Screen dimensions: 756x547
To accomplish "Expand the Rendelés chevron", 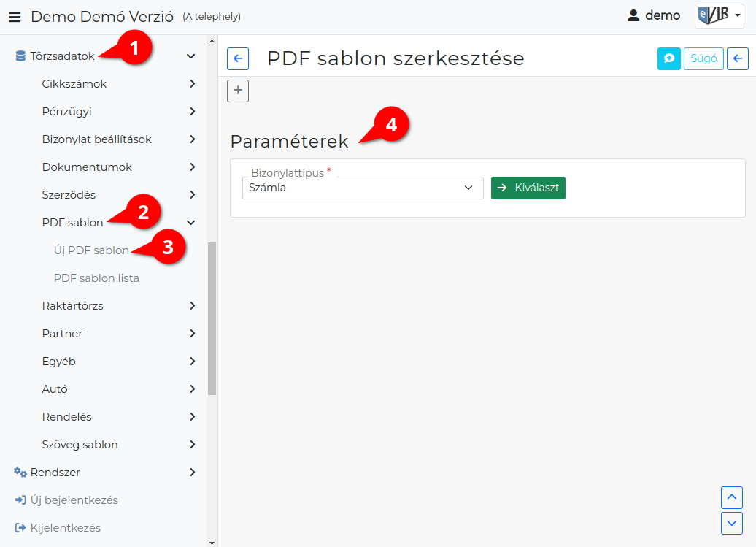I will click(x=193, y=417).
